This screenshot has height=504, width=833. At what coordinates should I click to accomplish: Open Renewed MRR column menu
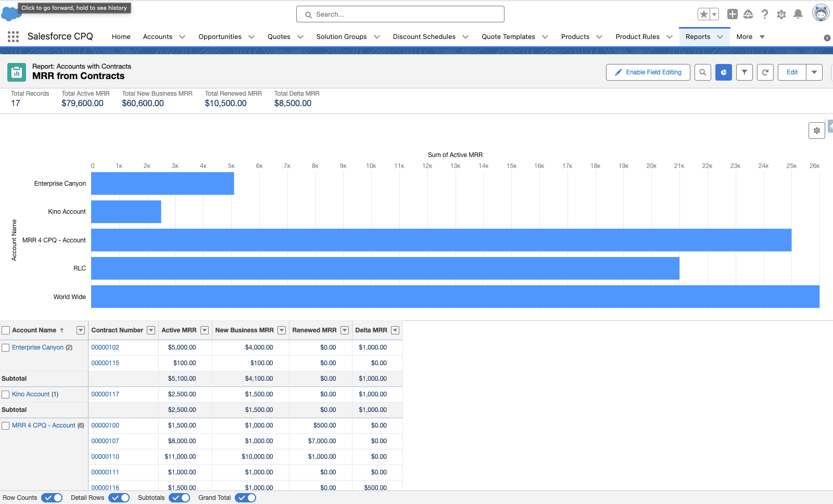[345, 330]
